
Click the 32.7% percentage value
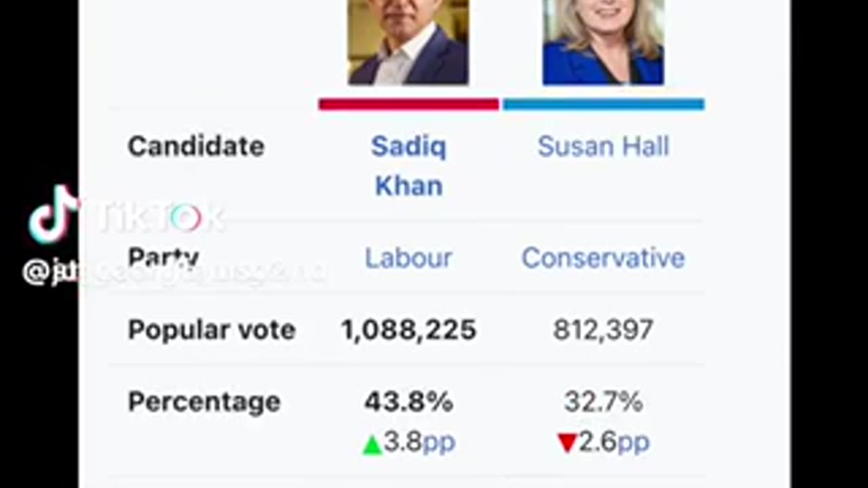(603, 402)
